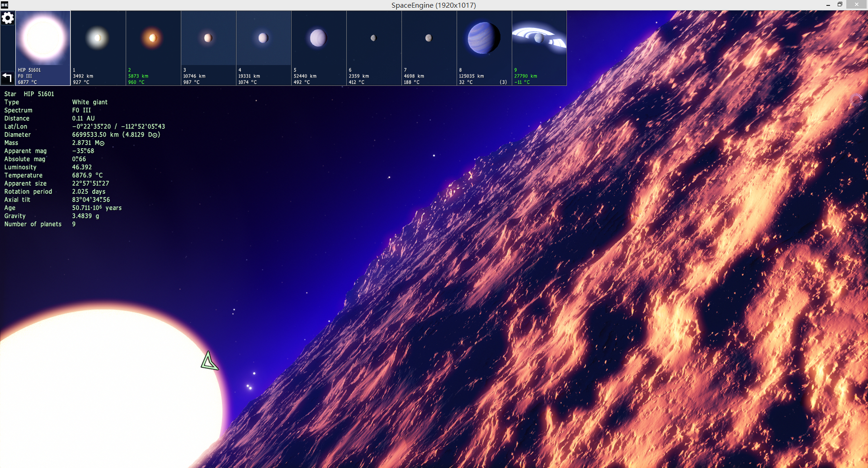Screen dimensions: 868x468
Task: Select planet 6 thumbnail (2359 km)
Action: [x=374, y=48]
